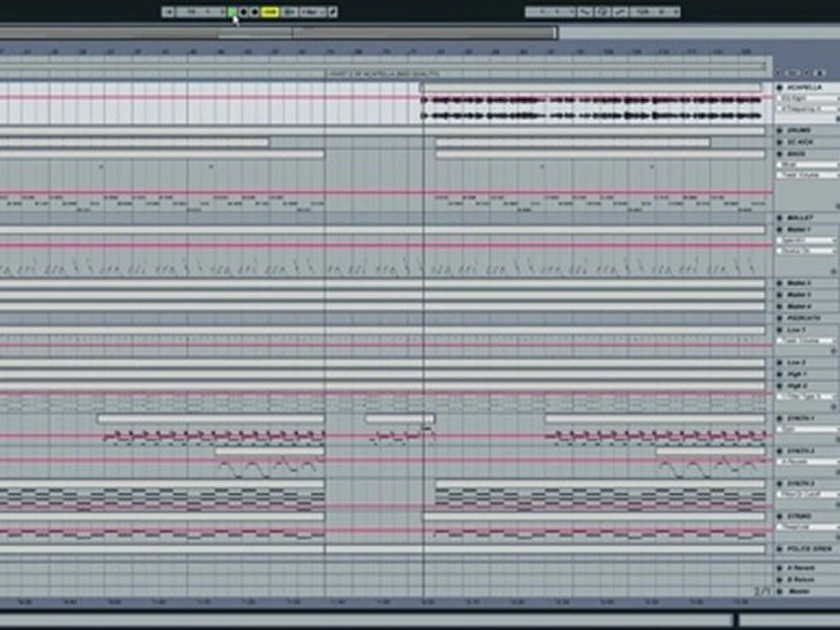Image resolution: width=840 pixels, height=630 pixels.
Task: Unfold the High 1 track triangle
Action: click(780, 374)
